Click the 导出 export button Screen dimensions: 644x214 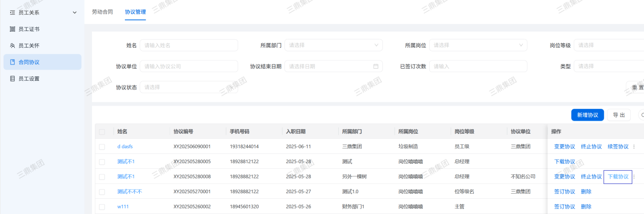[618, 115]
